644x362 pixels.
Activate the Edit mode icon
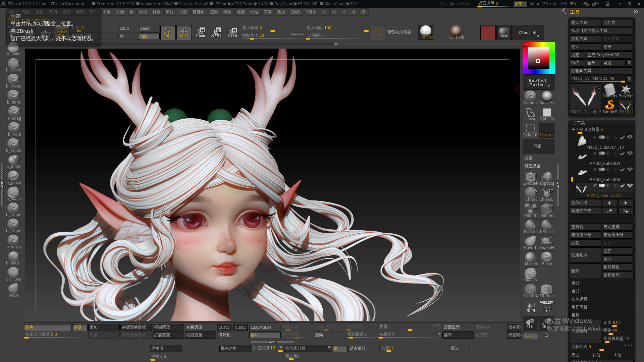tap(168, 32)
